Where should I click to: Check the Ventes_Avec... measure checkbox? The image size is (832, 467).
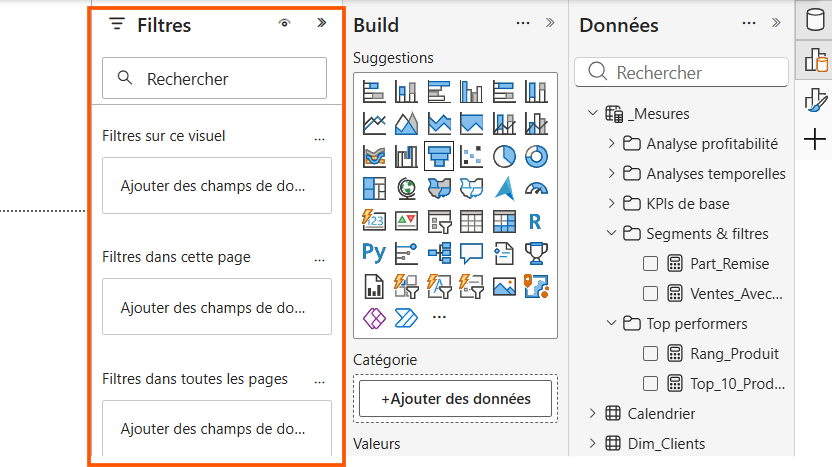[650, 293]
